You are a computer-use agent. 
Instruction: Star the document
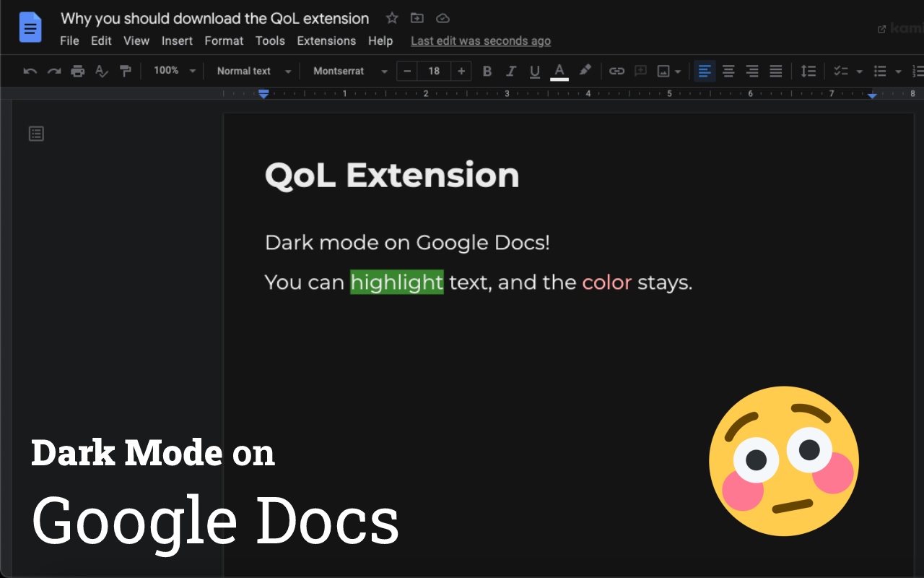392,18
